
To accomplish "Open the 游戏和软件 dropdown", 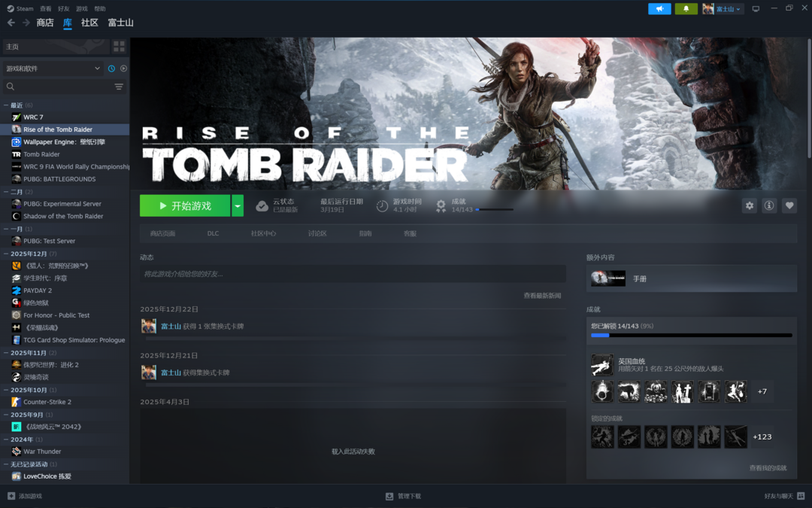I will coord(53,68).
